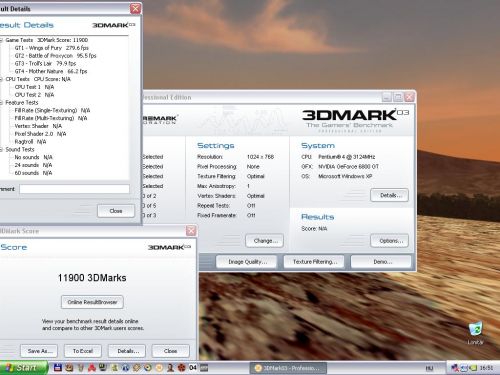Select the Vertex Shader row

(x=38, y=126)
